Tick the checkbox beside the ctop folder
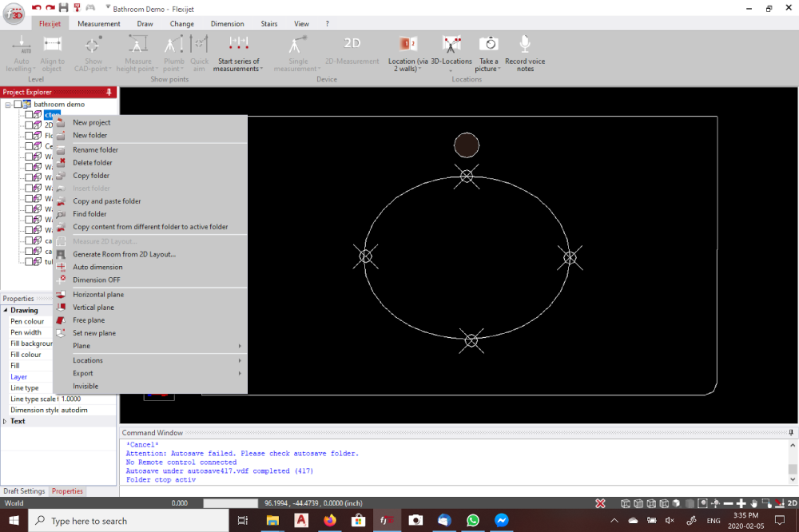This screenshot has height=532, width=799. click(29, 115)
